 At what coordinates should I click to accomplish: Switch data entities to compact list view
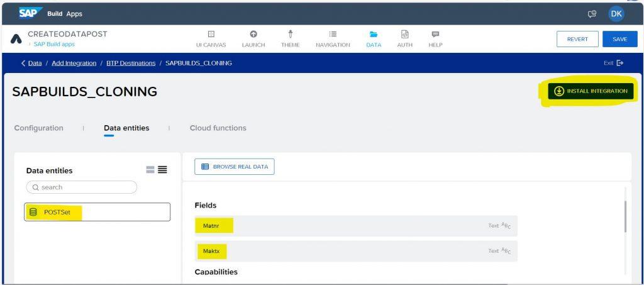pyautogui.click(x=163, y=170)
